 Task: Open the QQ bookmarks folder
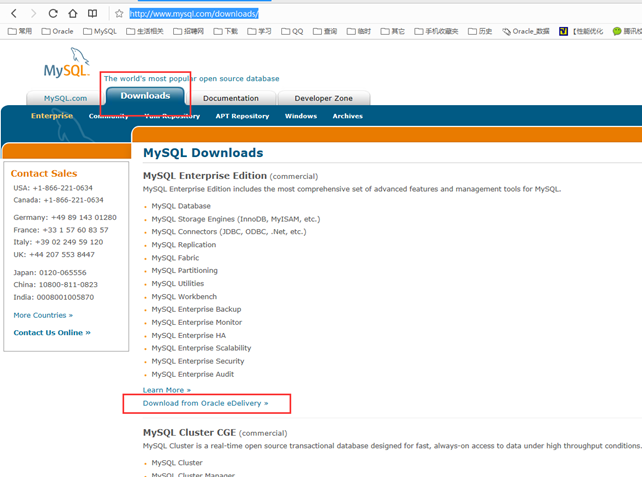point(292,31)
